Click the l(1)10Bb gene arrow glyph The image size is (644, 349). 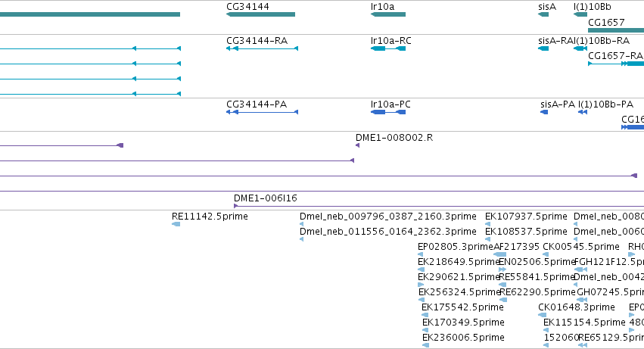[x=580, y=14]
